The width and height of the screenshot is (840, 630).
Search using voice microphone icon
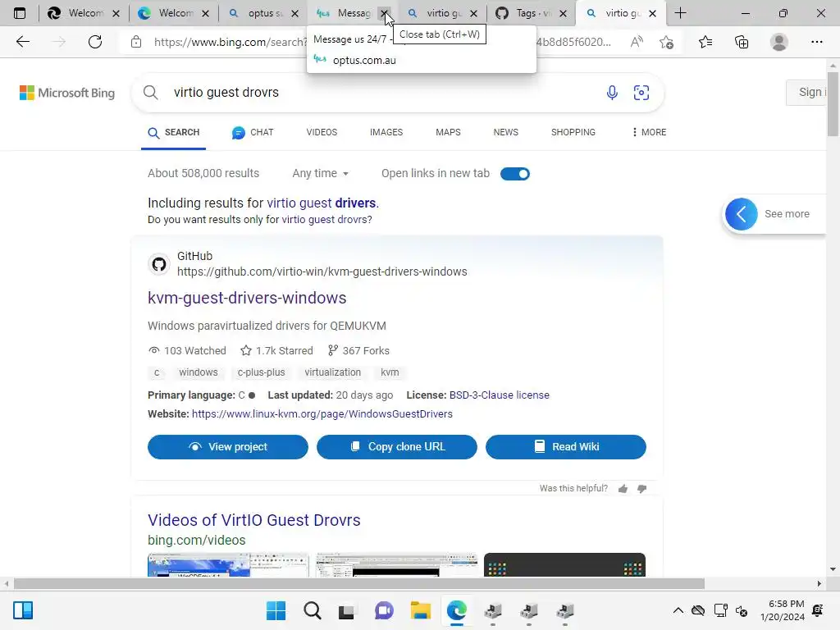tap(612, 93)
